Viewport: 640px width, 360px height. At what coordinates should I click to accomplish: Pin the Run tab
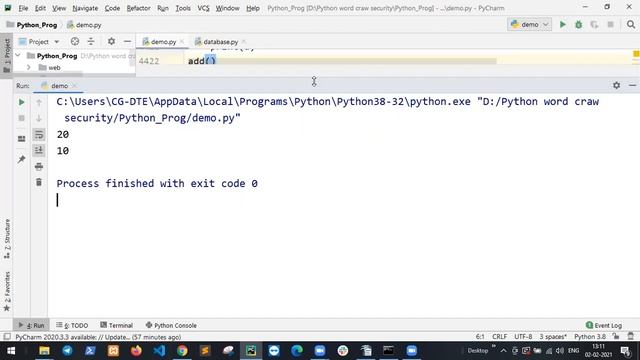click(x=22, y=159)
